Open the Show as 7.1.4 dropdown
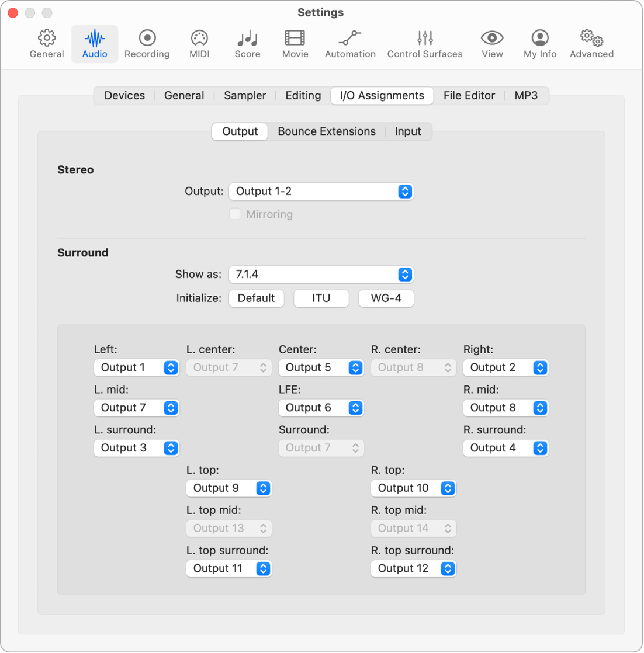The width and height of the screenshot is (644, 653). pyautogui.click(x=321, y=275)
